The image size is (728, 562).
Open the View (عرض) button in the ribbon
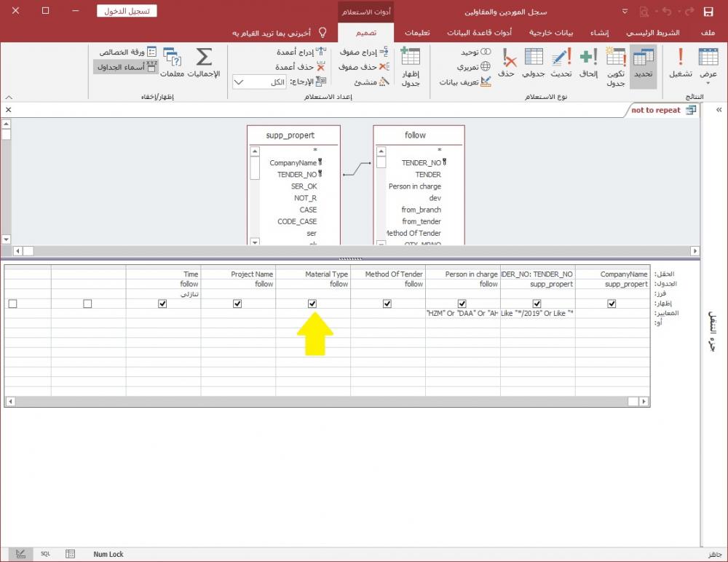pyautogui.click(x=708, y=64)
